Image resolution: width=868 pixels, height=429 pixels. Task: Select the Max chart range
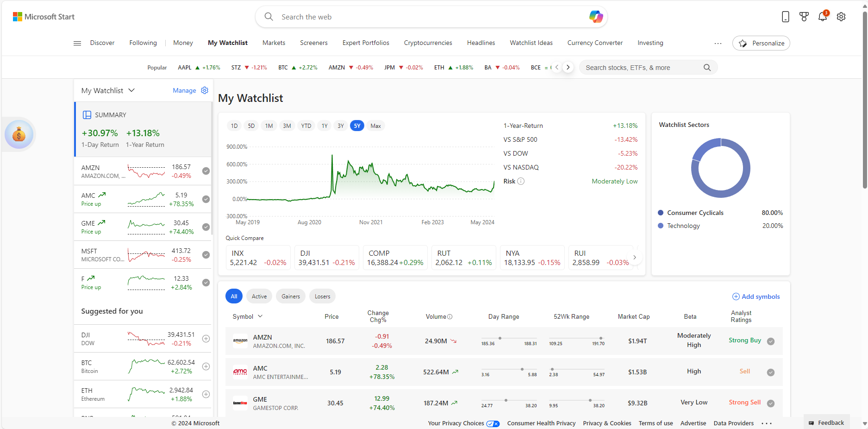pyautogui.click(x=375, y=126)
